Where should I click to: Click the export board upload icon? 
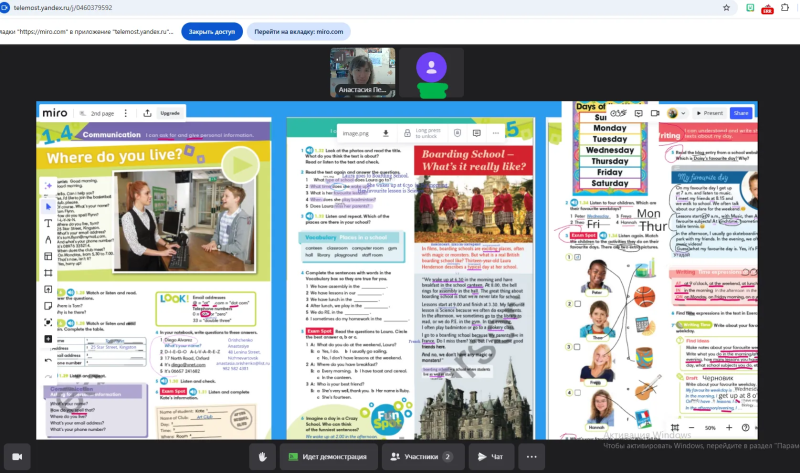click(x=147, y=113)
